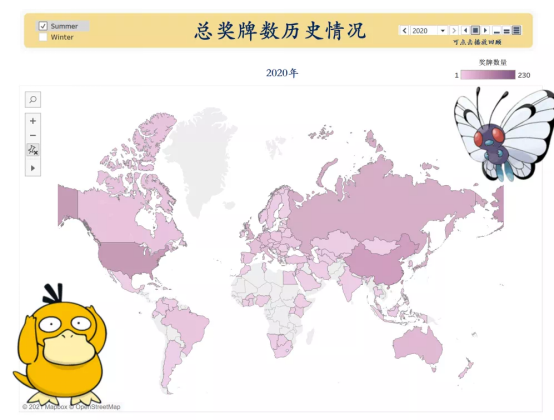This screenshot has width=554, height=420.
Task: Click the medal count color legend
Action: [488, 75]
